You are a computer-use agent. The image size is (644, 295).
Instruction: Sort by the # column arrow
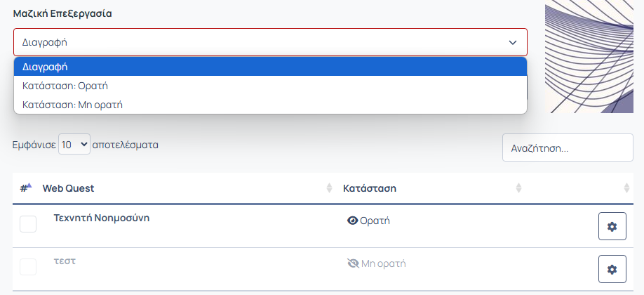tap(29, 185)
